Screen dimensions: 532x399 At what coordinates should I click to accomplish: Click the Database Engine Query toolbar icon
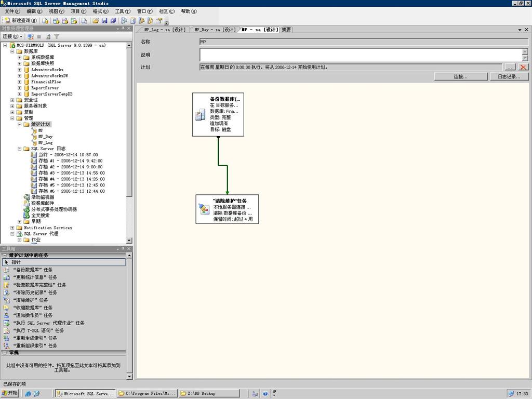(45, 21)
